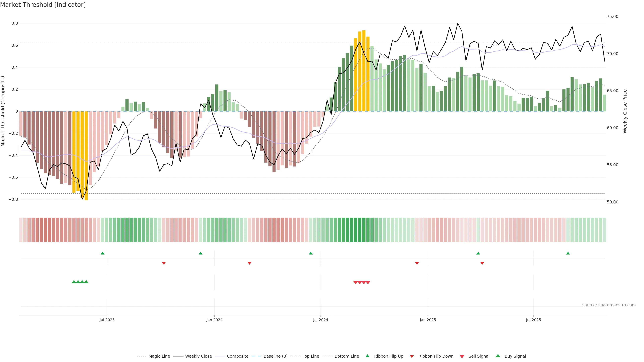644x362 pixels.
Task: Click the Market Threshold [Indicator] title
Action: tap(43, 5)
